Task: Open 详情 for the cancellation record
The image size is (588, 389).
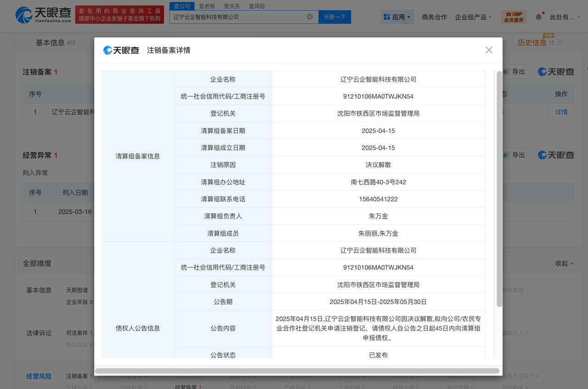Action: pyautogui.click(x=561, y=112)
